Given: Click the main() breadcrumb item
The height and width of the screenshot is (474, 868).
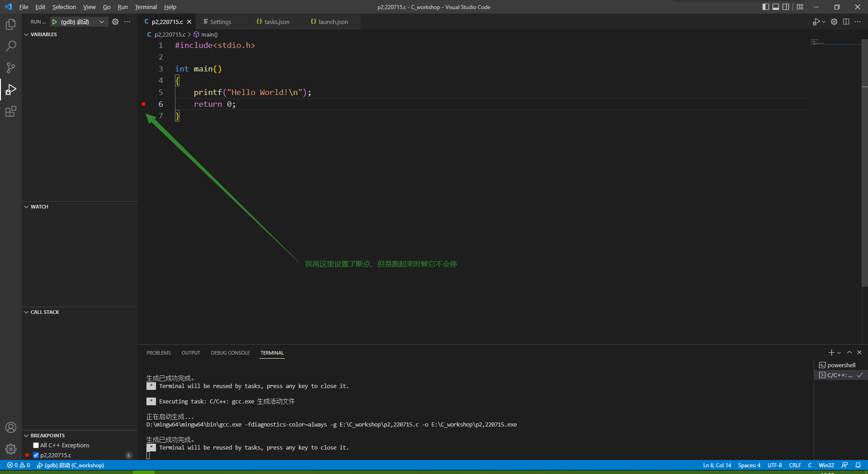Looking at the screenshot, I should 206,34.
